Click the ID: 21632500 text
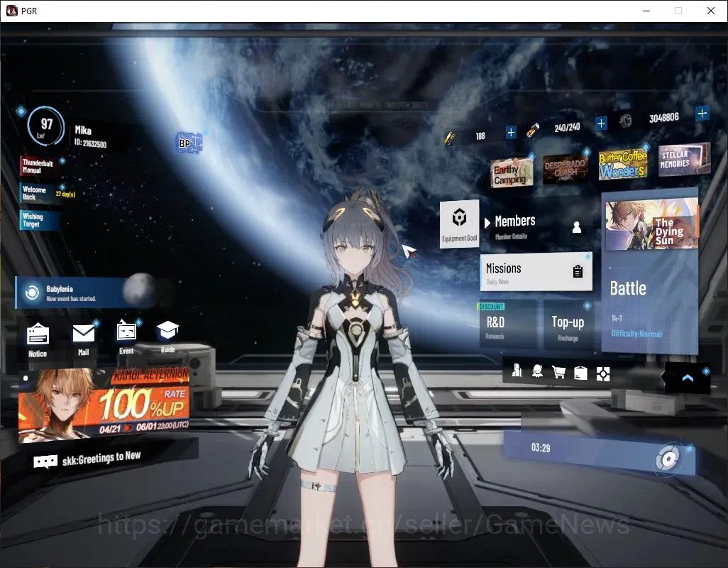The width and height of the screenshot is (728, 568). [x=91, y=143]
